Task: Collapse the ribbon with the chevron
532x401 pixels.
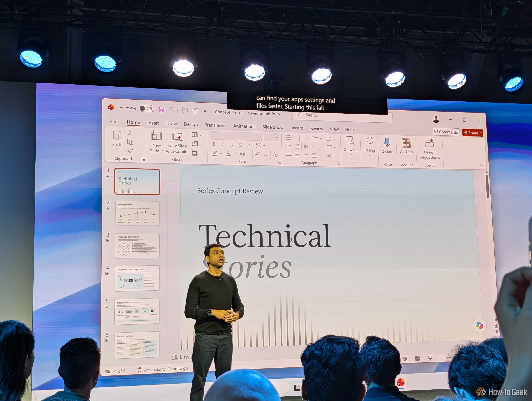Action: (x=482, y=165)
